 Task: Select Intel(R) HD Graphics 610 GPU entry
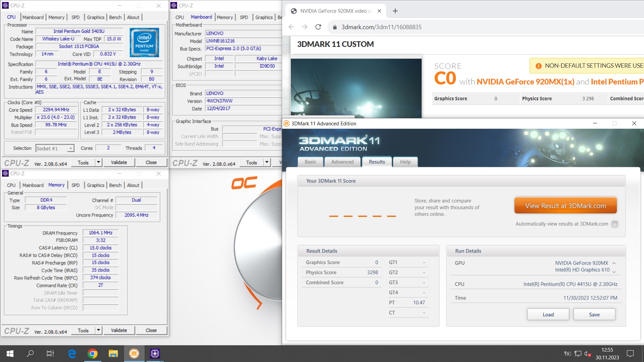coord(582,270)
